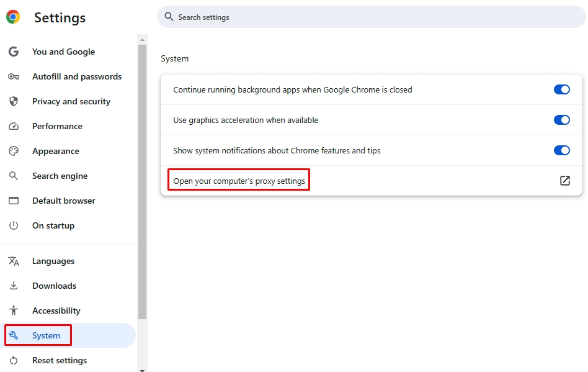Click the download arrow icon

(x=14, y=286)
